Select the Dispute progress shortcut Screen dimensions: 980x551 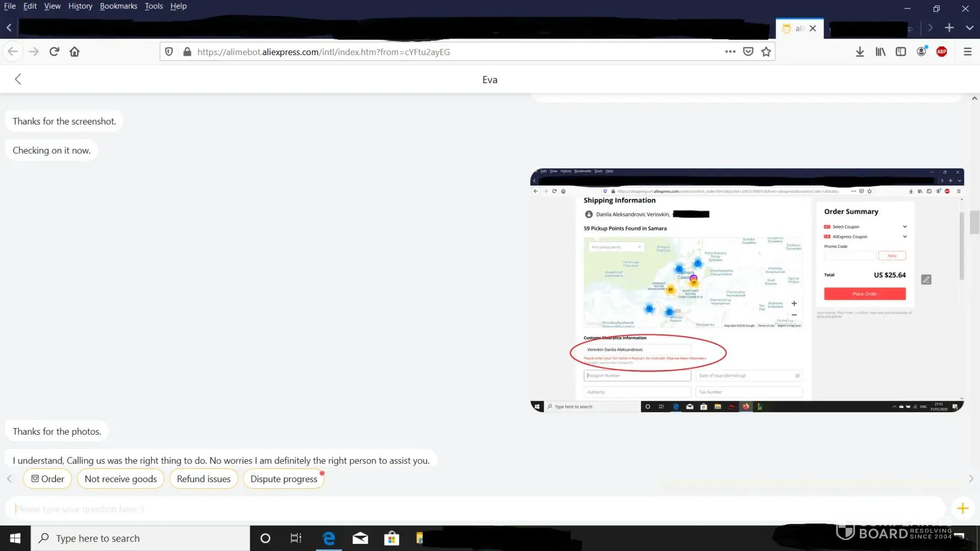[284, 479]
